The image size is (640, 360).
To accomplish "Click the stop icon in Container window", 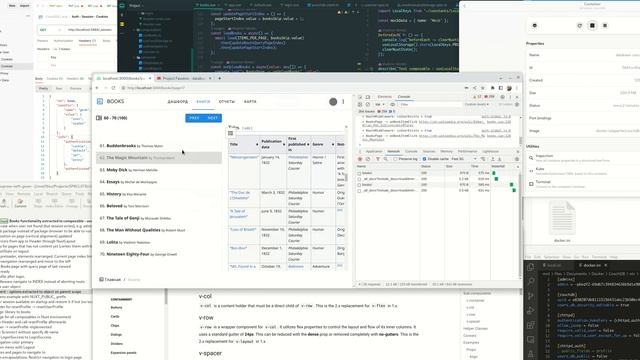I will tap(592, 25).
